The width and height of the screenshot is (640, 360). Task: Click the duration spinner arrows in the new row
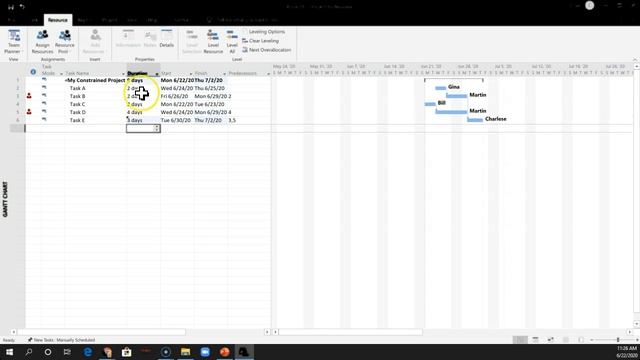157,128
